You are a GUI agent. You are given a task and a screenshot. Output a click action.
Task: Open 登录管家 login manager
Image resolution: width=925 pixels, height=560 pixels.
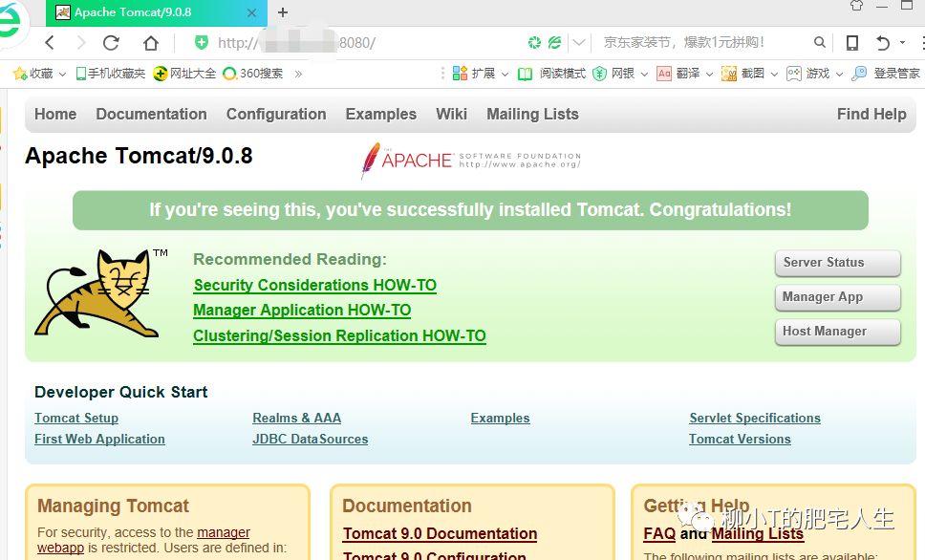click(x=886, y=74)
